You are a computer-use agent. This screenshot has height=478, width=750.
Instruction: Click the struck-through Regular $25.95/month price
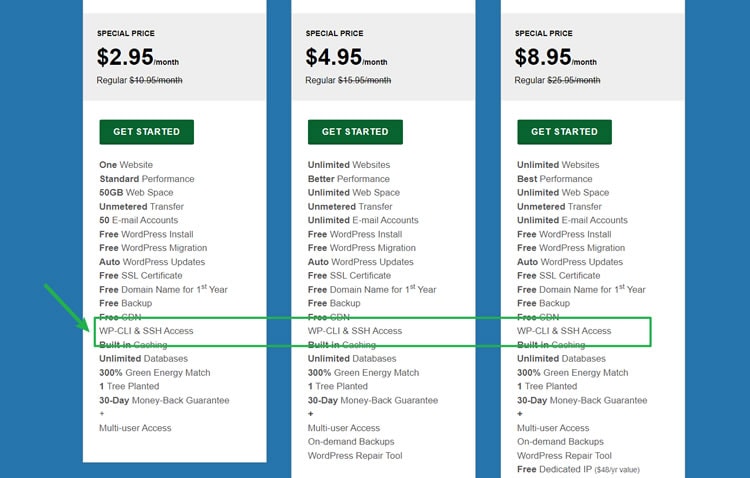pos(557,80)
